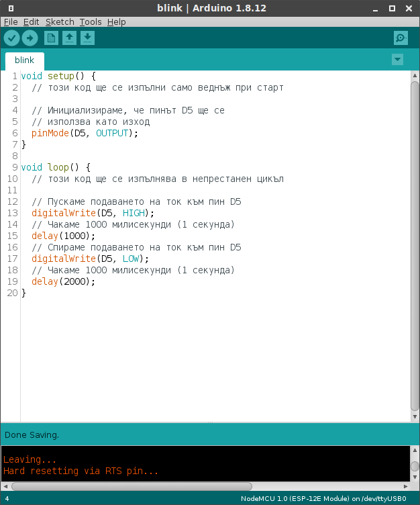Open the Sketch menu
Screen dimensions: 420x505
(x=60, y=21)
